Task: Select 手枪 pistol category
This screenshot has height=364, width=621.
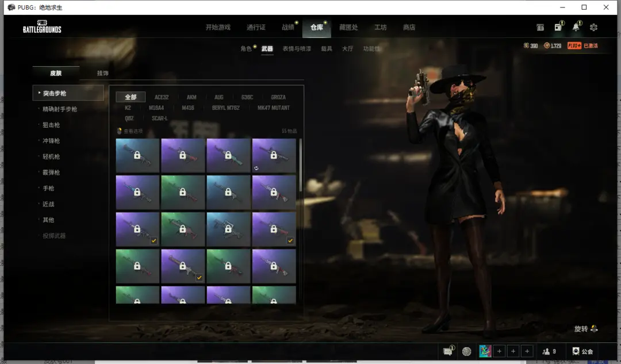Action: click(x=48, y=188)
